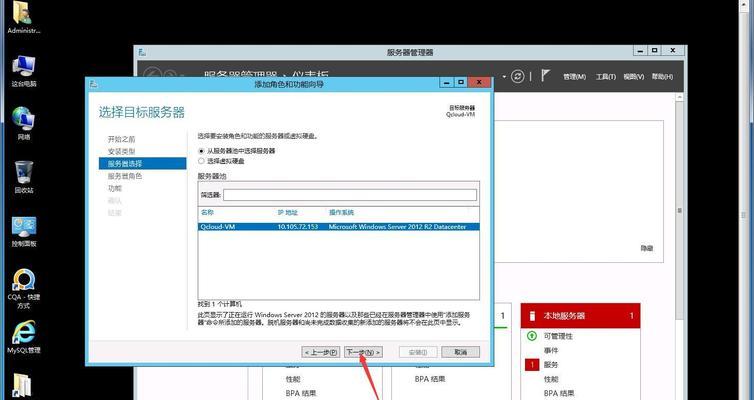This screenshot has height=400, width=754.
Task: Open the 工具(T) menu in Server Manager
Action: (605, 77)
